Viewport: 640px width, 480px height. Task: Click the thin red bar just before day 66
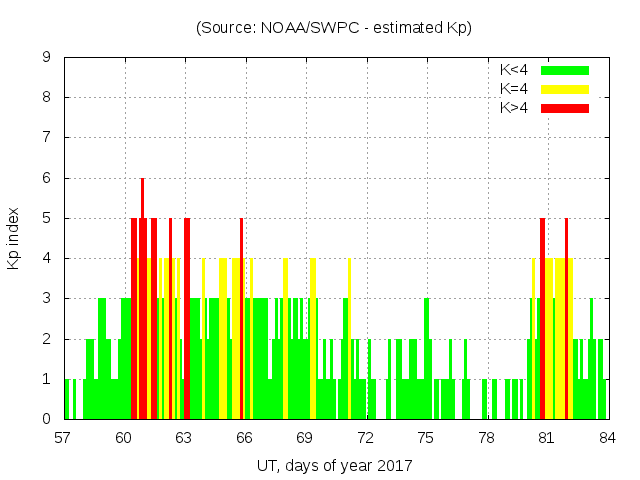coord(241,320)
